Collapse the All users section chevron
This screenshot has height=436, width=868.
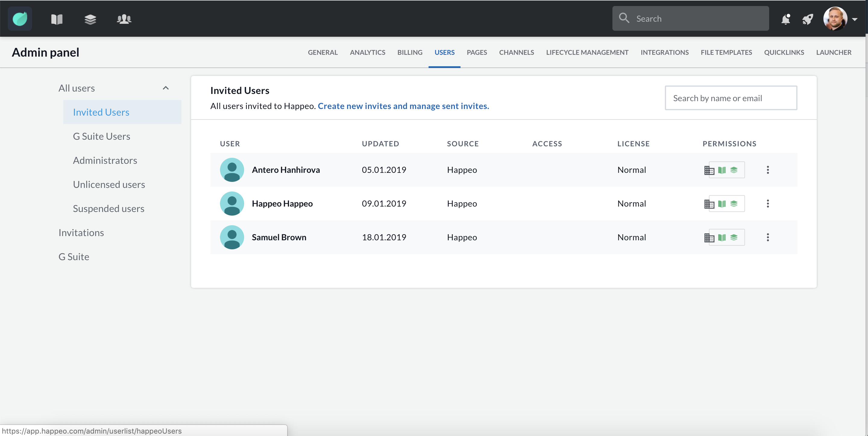point(165,88)
